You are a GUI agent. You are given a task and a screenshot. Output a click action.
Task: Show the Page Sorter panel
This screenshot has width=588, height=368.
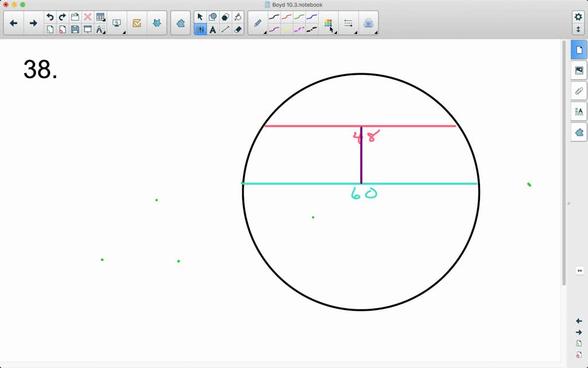[x=579, y=49]
